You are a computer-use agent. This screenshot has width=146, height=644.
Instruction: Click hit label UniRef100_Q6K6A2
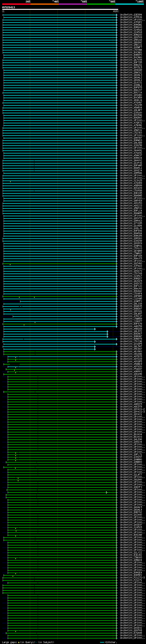click(131, 42)
